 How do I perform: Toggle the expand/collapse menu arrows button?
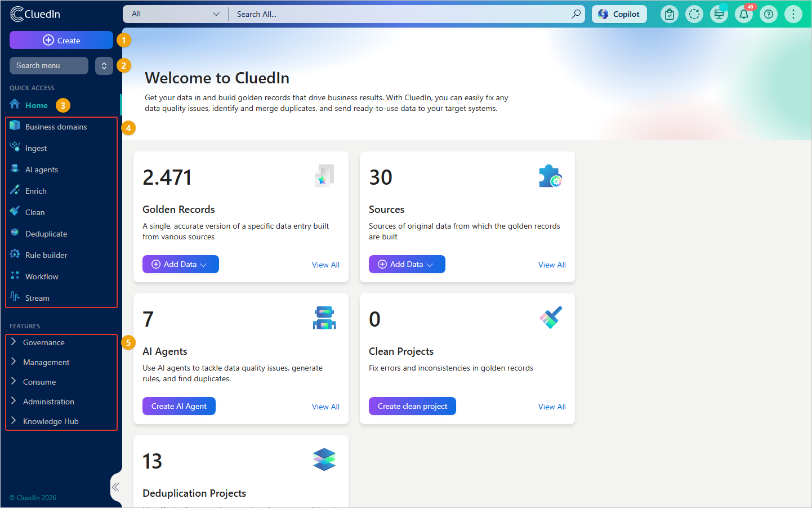coord(104,65)
